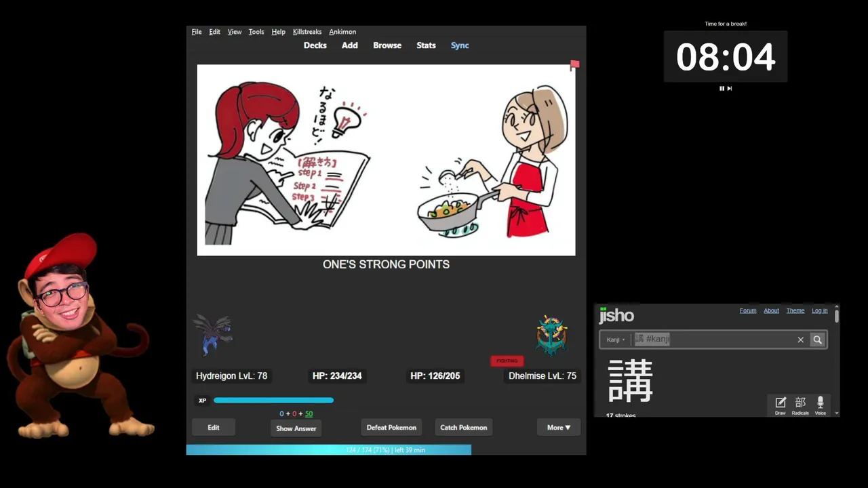
Task: Open the File menu
Action: tap(197, 32)
